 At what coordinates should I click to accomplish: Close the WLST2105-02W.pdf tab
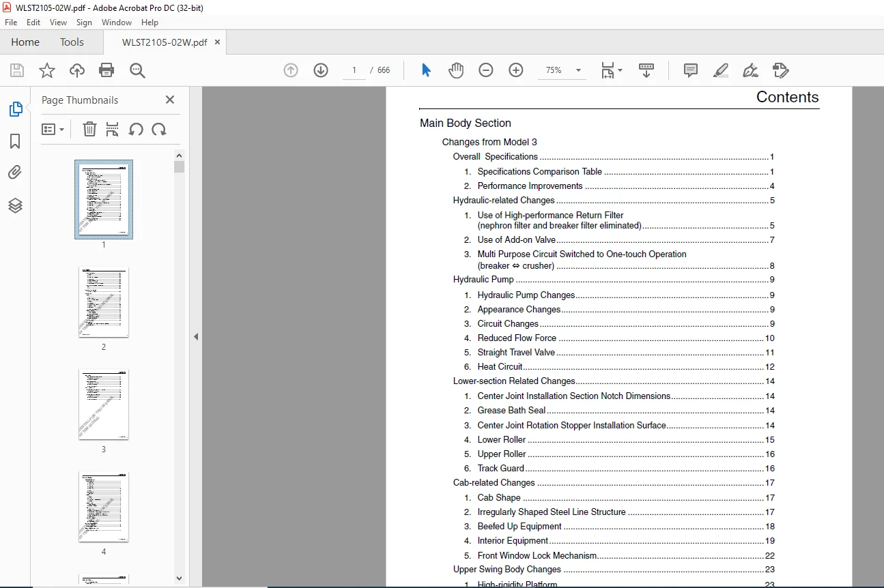tap(217, 42)
